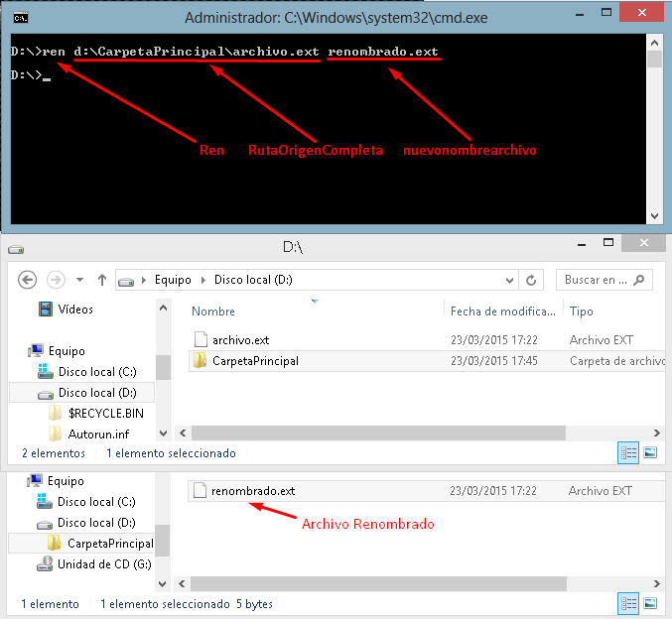Maximize the D:\ explorer window
The width and height of the screenshot is (672, 619).
click(608, 243)
